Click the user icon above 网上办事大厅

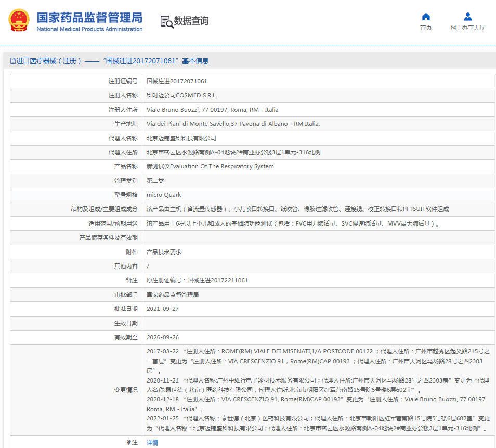point(467,17)
